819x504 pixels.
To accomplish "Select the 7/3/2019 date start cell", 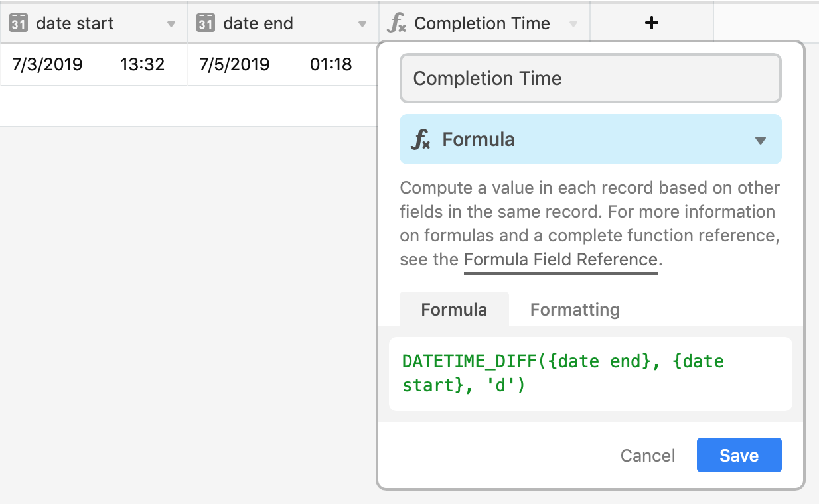I will [x=94, y=64].
